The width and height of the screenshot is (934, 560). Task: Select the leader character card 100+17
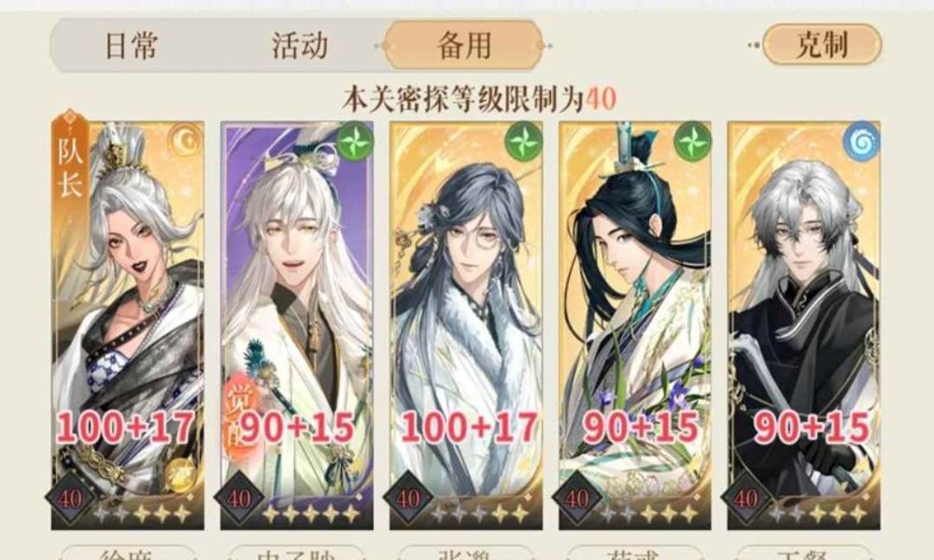tap(127, 325)
